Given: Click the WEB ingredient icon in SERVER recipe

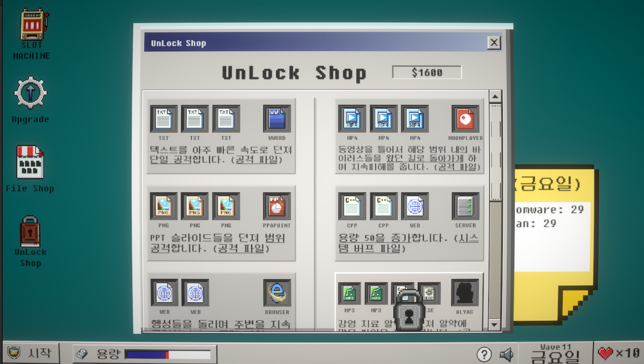Looking at the screenshot, I should (415, 206).
